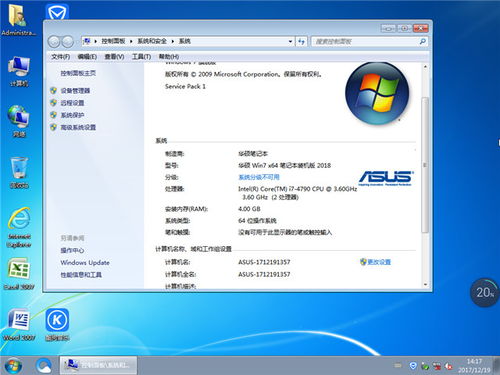Open 设备管理器 in the left sidebar

click(x=75, y=91)
